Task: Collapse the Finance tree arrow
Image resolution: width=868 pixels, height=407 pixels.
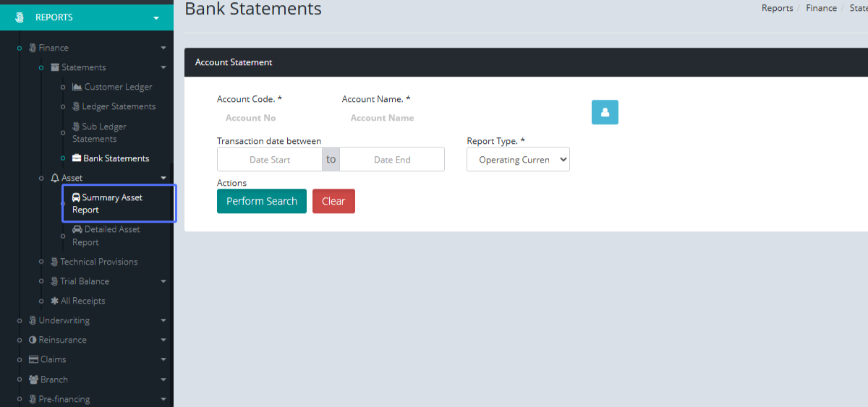Action: tap(163, 48)
